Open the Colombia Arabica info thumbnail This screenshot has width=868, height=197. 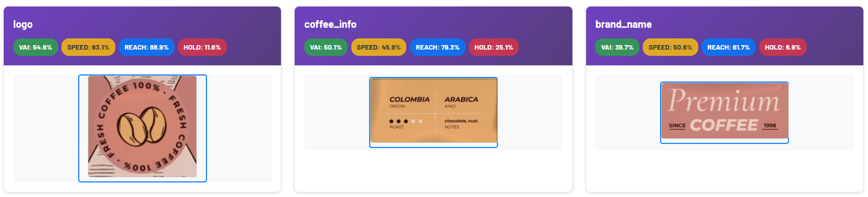point(434,112)
